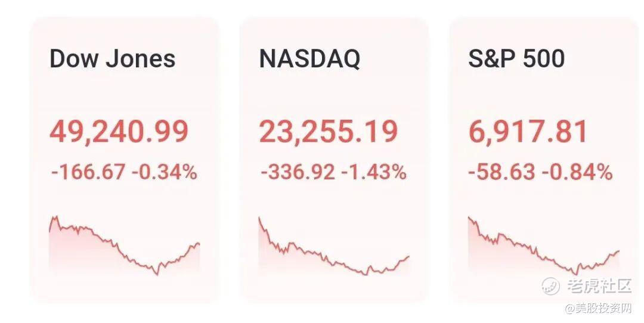Open the Dow Jones index title
Viewport: 644px width, 323px height.
coord(112,59)
